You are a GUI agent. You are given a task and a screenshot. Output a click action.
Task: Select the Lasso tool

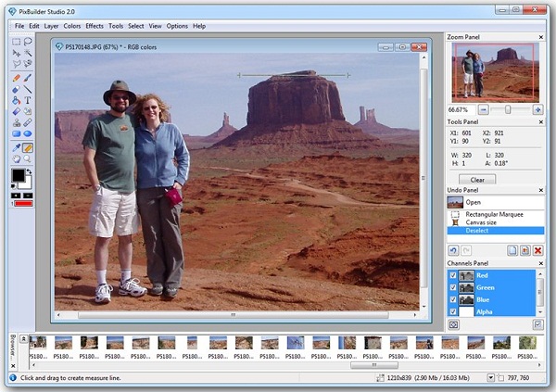[x=29, y=42]
